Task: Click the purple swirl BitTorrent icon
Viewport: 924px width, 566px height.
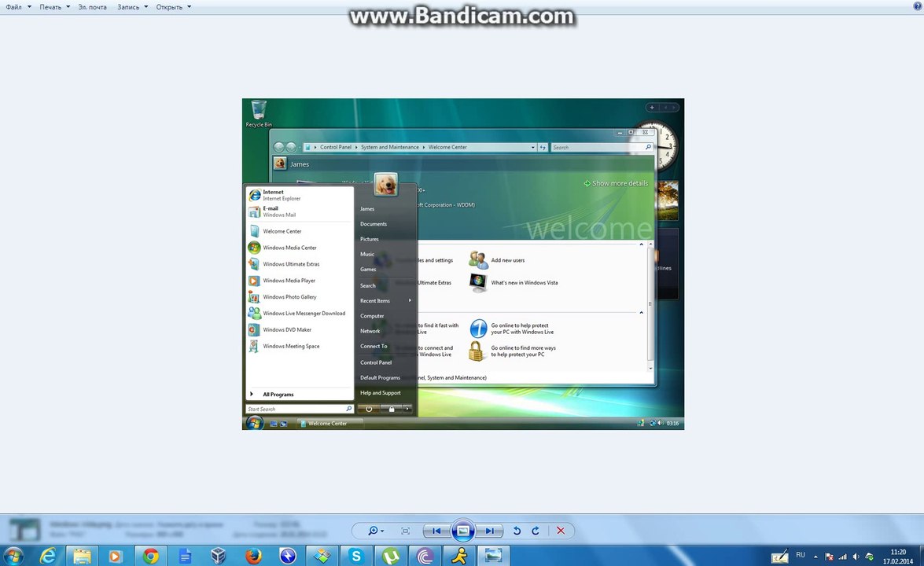Action: (425, 556)
